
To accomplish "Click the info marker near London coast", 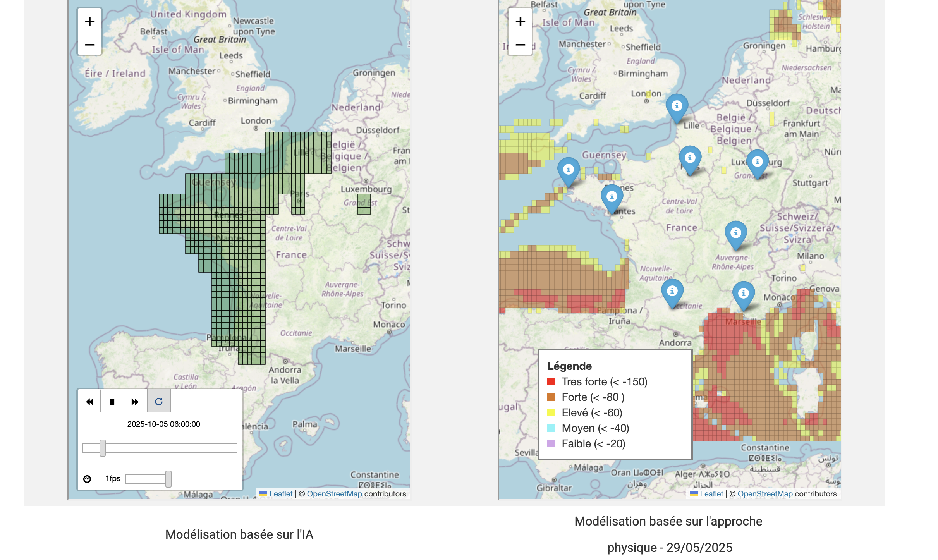I will pyautogui.click(x=677, y=106).
